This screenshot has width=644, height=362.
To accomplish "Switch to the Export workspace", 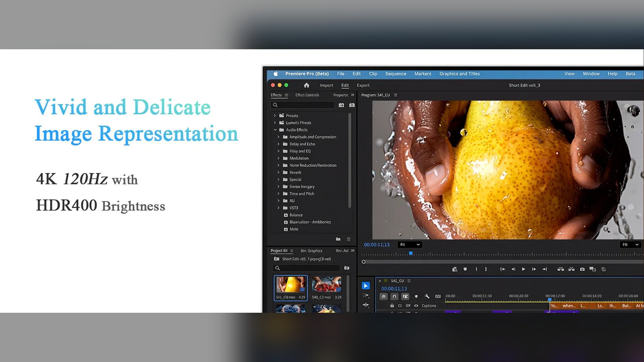I will tap(363, 85).
